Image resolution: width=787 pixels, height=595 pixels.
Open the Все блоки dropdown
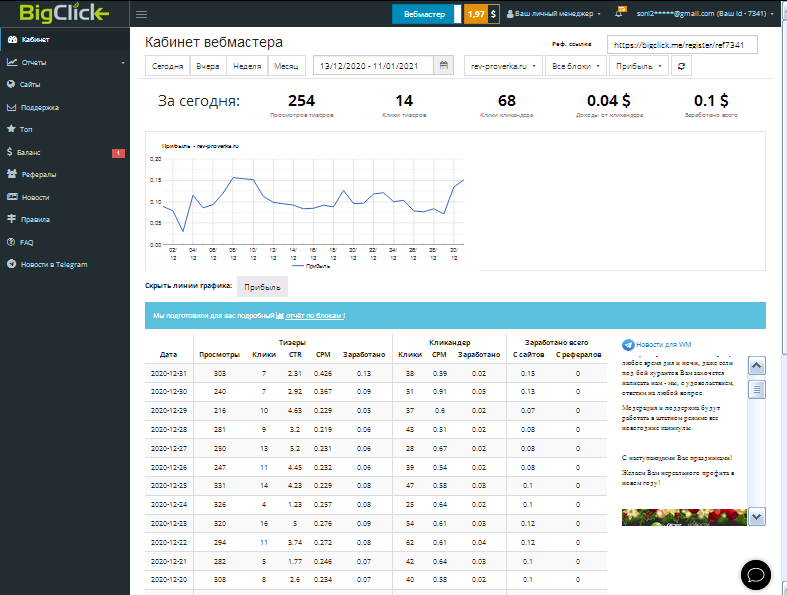click(x=574, y=66)
